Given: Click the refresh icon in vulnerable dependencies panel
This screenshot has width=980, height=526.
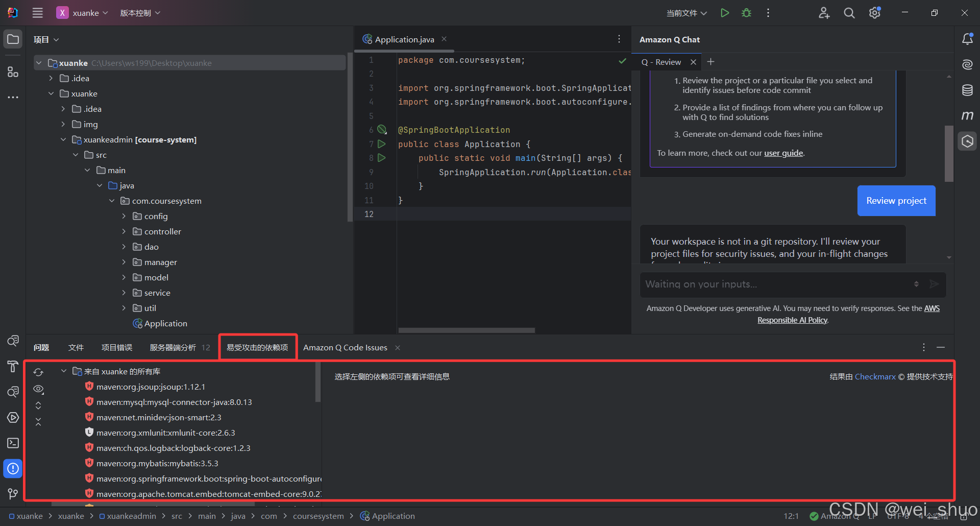Looking at the screenshot, I should pyautogui.click(x=38, y=372).
